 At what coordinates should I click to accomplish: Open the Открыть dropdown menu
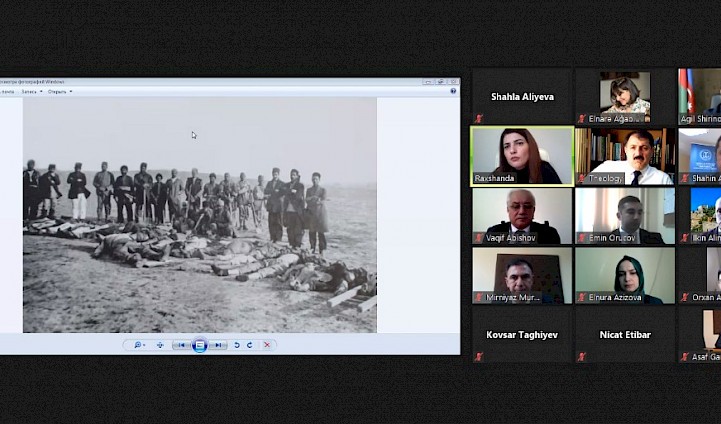pyautogui.click(x=60, y=92)
